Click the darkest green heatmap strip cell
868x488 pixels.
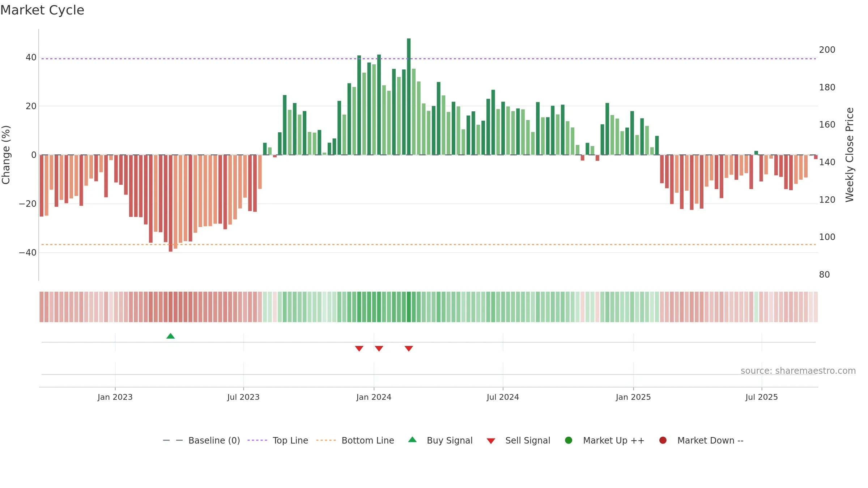click(x=409, y=307)
